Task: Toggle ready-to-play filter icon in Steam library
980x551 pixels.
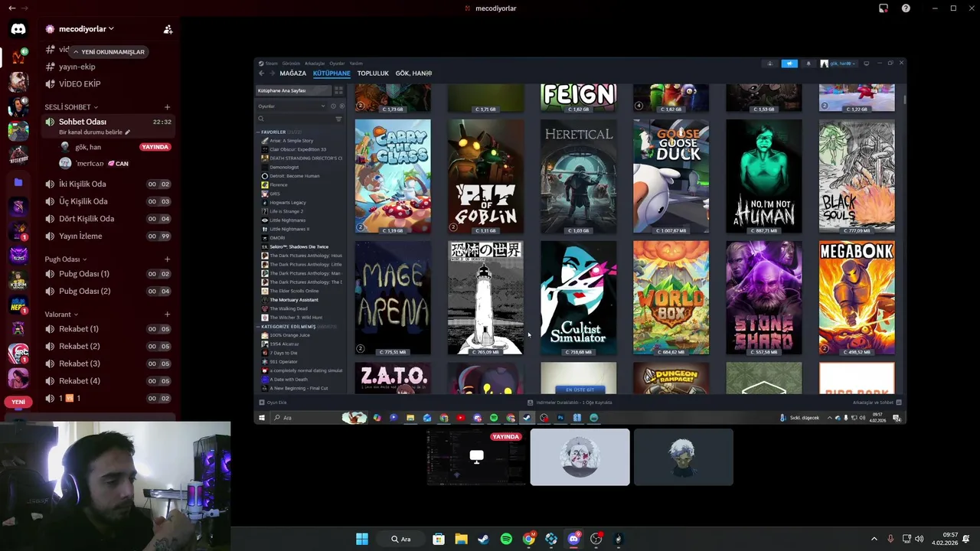Action: [x=341, y=106]
